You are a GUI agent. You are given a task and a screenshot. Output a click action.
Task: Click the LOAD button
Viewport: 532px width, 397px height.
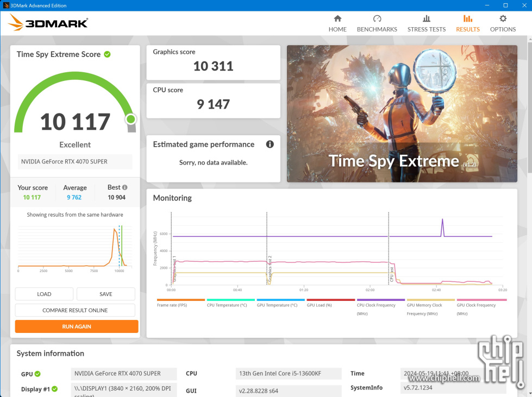(x=44, y=294)
